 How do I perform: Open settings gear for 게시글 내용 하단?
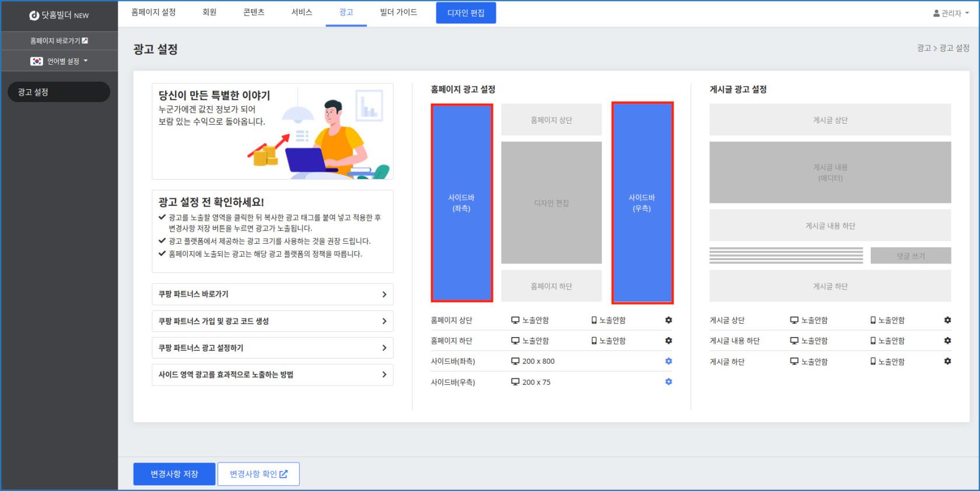pyautogui.click(x=947, y=341)
